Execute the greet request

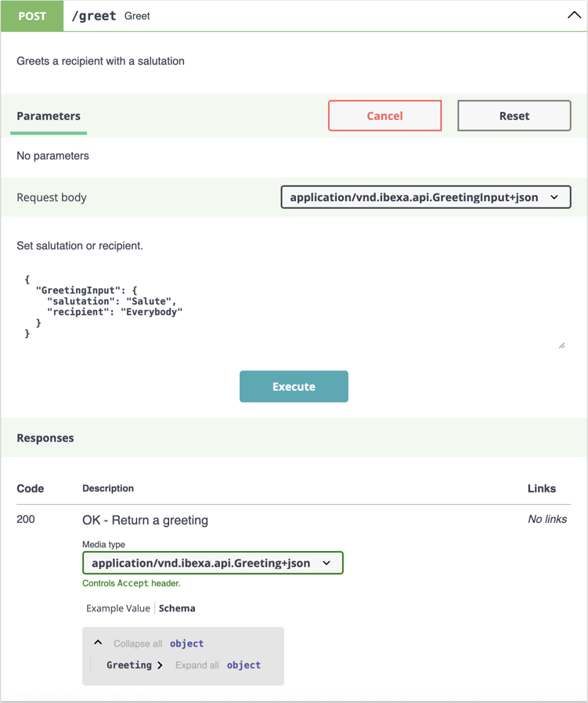pos(294,387)
